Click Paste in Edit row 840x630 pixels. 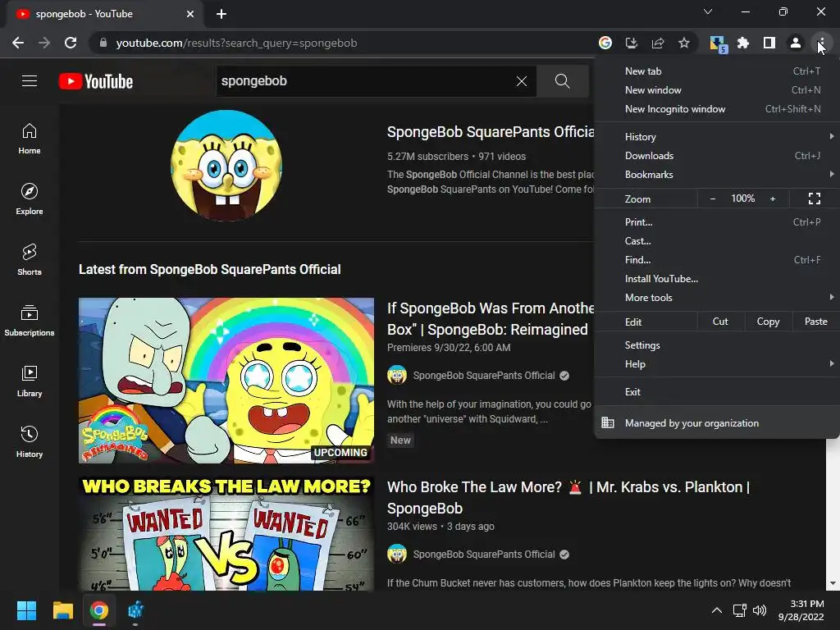tap(815, 322)
